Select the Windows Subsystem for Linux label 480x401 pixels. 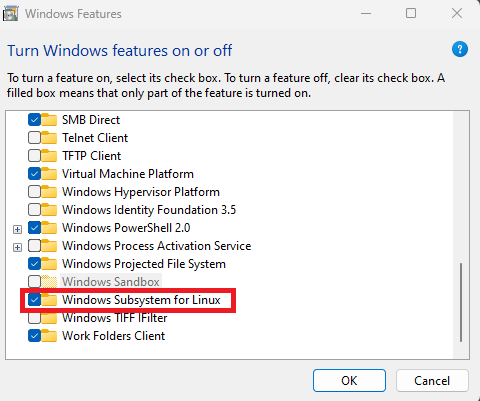pos(141,300)
